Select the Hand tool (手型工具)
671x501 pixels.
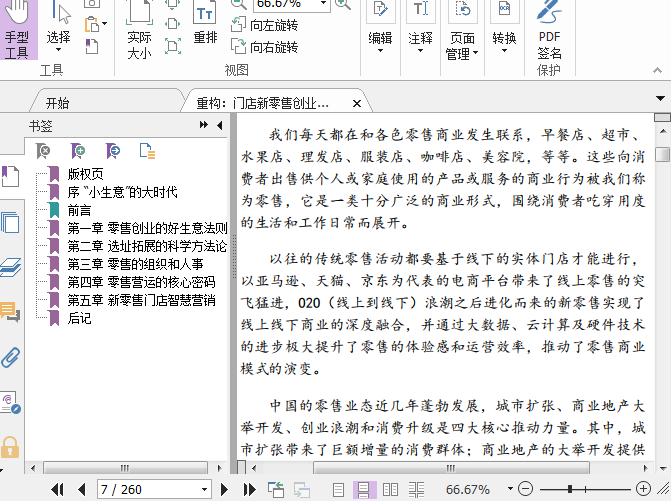[18, 29]
